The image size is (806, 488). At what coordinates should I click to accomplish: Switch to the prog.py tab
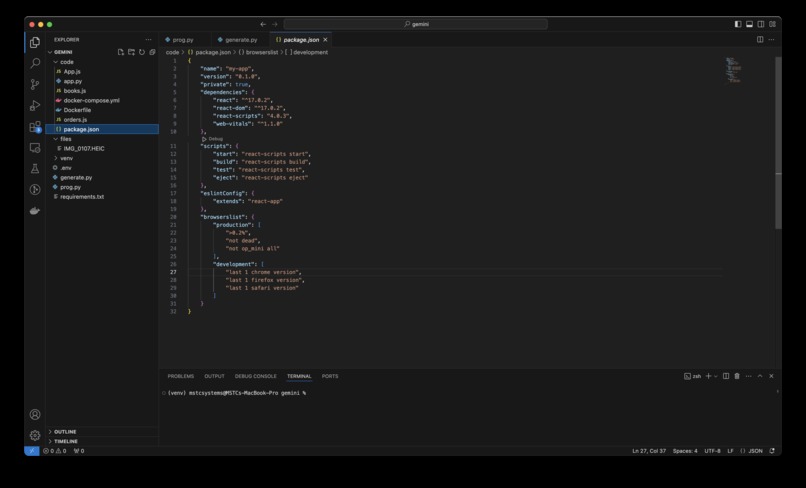[x=183, y=40]
